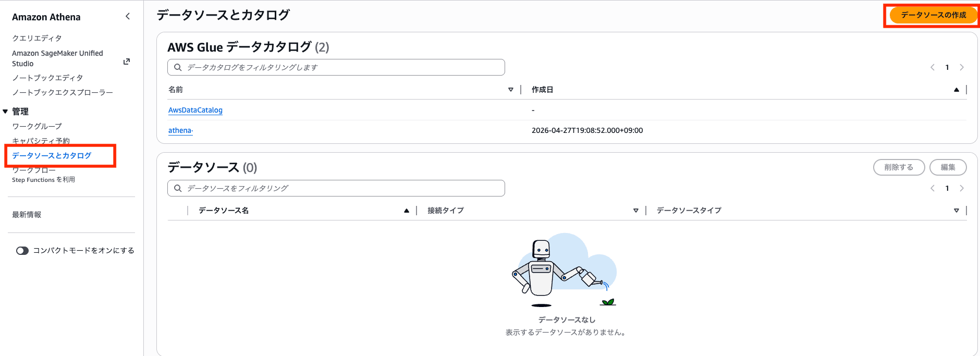Image resolution: width=980 pixels, height=356 pixels.
Task: Select page 1 of Glue catalogs
Action: [947, 67]
